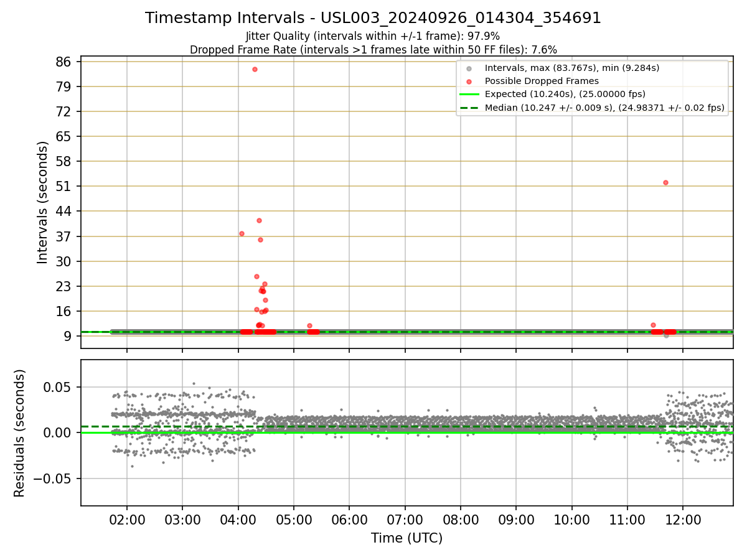
Task: Click the red outlier point near 52 seconds
Action: [x=665, y=182]
